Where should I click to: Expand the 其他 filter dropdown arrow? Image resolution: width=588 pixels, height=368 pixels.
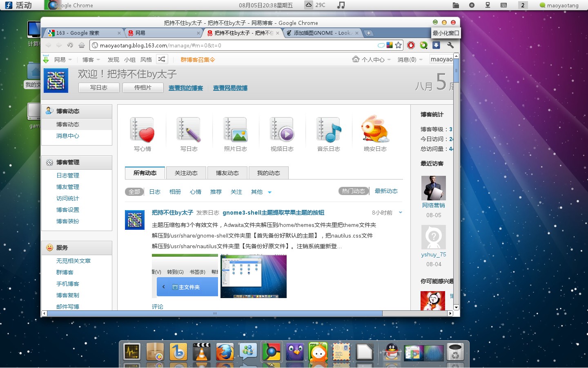(x=269, y=192)
